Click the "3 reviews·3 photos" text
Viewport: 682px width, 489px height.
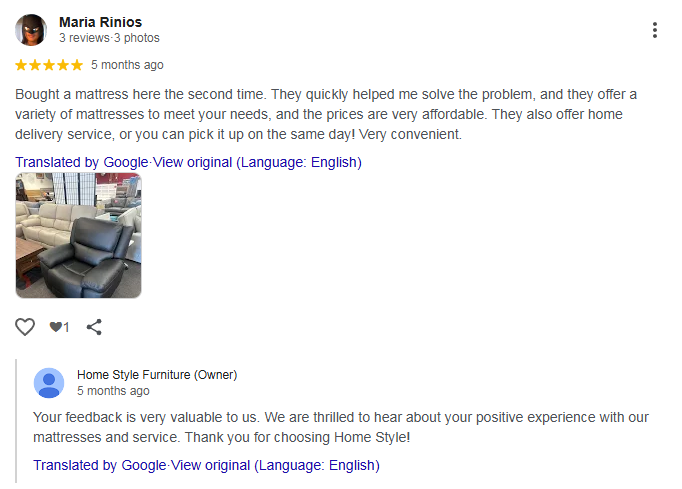(109, 38)
